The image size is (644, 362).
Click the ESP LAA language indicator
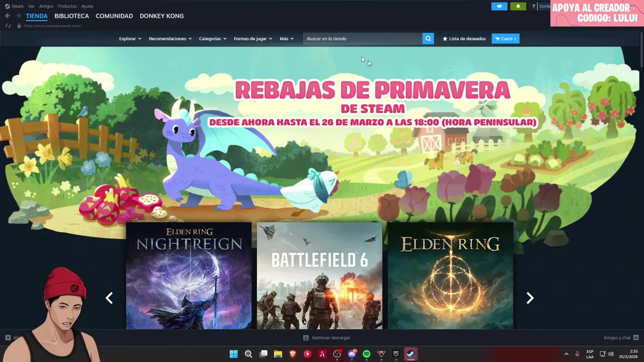[x=590, y=354]
